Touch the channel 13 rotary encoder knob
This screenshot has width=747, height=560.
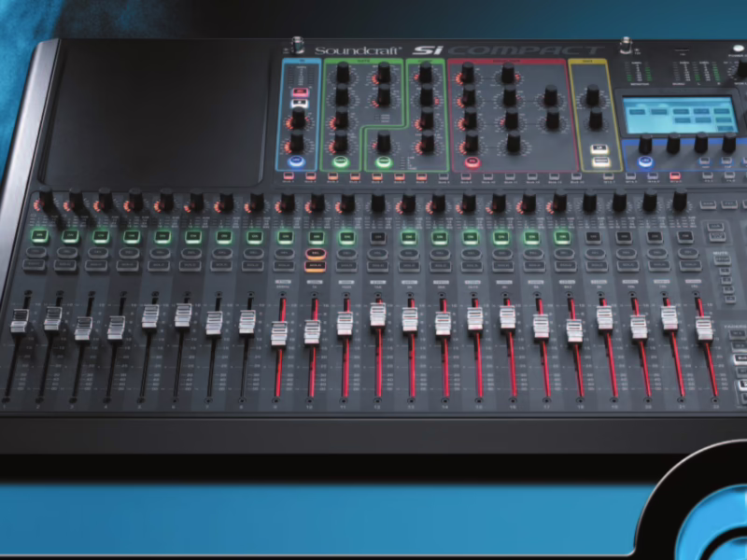(x=409, y=202)
